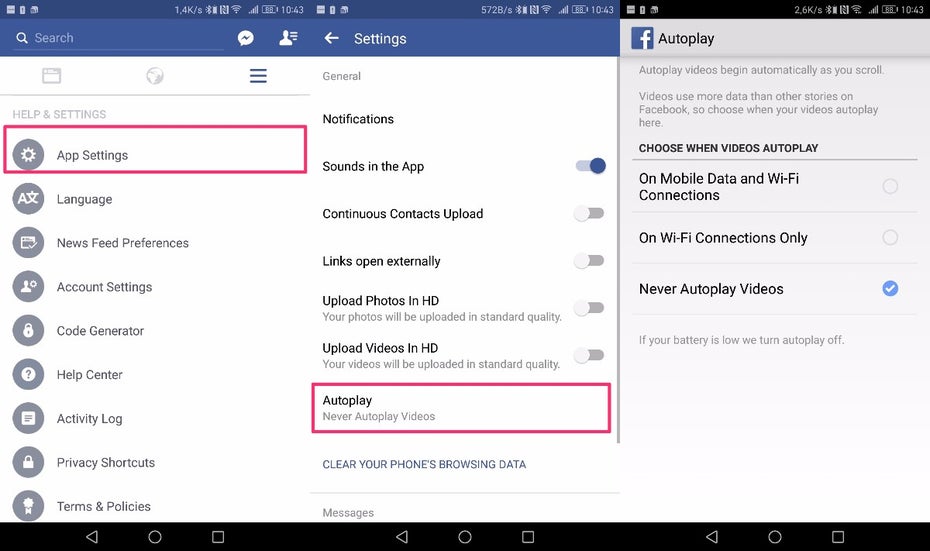Screen dimensions: 930x551
Task: Open the Activity Log entry
Action: click(x=155, y=418)
